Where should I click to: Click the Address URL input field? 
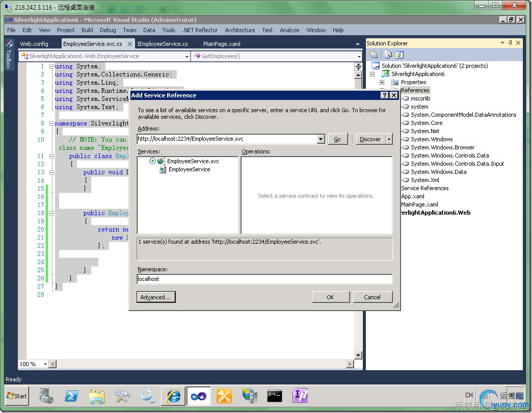227,139
